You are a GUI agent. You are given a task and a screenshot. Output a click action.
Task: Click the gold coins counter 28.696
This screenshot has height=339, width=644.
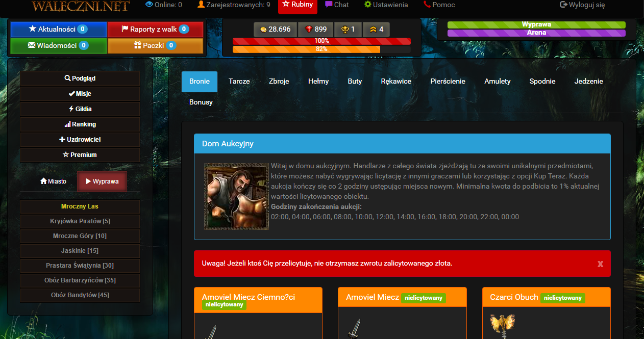tap(275, 30)
